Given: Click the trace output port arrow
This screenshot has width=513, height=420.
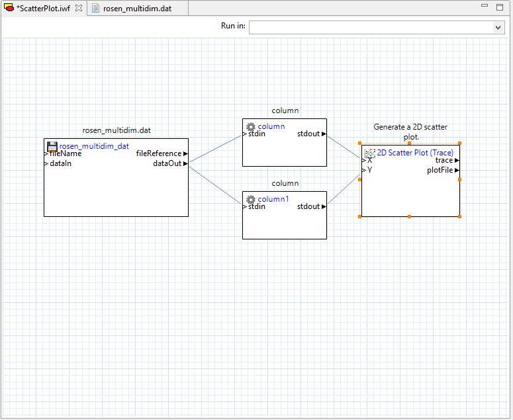Looking at the screenshot, I should pyautogui.click(x=457, y=161).
